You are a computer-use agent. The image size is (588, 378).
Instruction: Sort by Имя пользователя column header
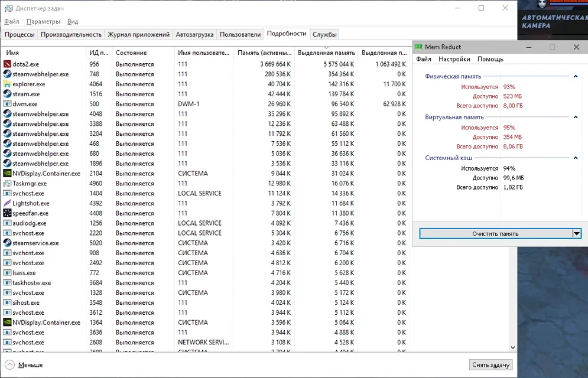point(204,53)
